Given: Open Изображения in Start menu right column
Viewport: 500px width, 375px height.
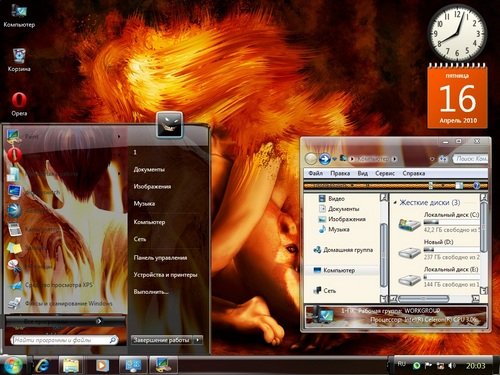Looking at the screenshot, I should click(152, 186).
